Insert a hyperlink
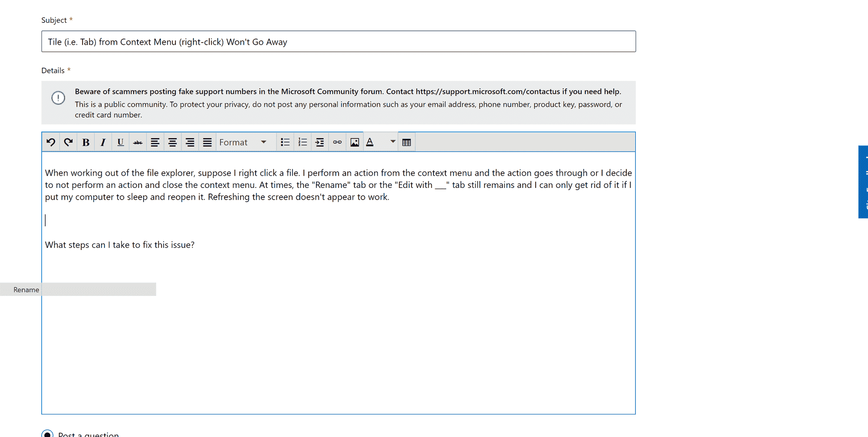868x437 pixels. (x=337, y=142)
